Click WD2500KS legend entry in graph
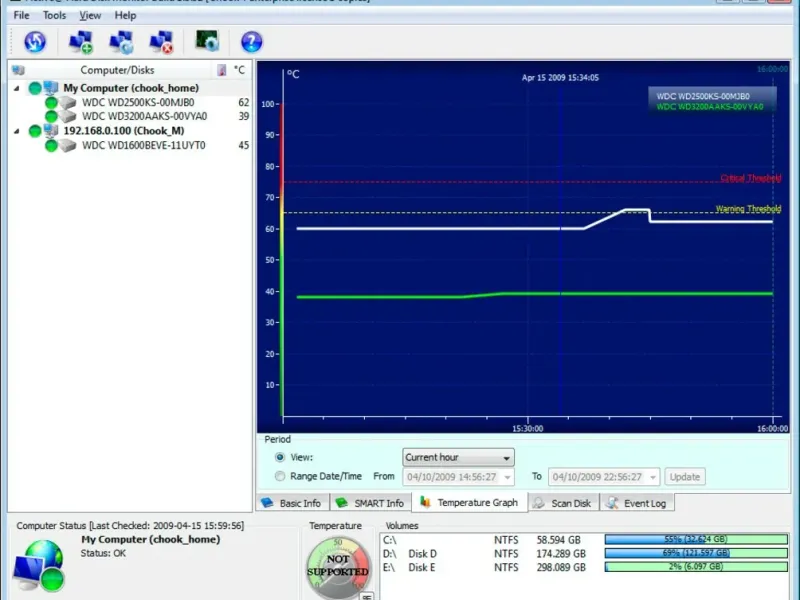Image resolution: width=800 pixels, height=600 pixels. [x=703, y=96]
